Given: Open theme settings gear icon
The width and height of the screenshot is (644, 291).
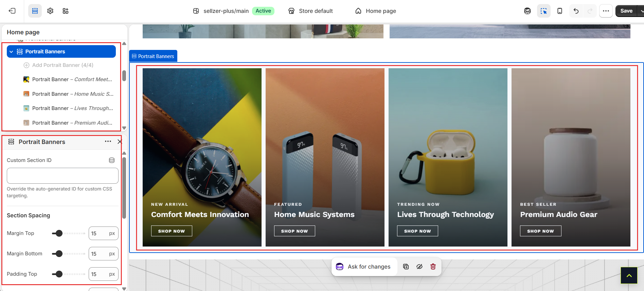Looking at the screenshot, I should click(x=50, y=11).
